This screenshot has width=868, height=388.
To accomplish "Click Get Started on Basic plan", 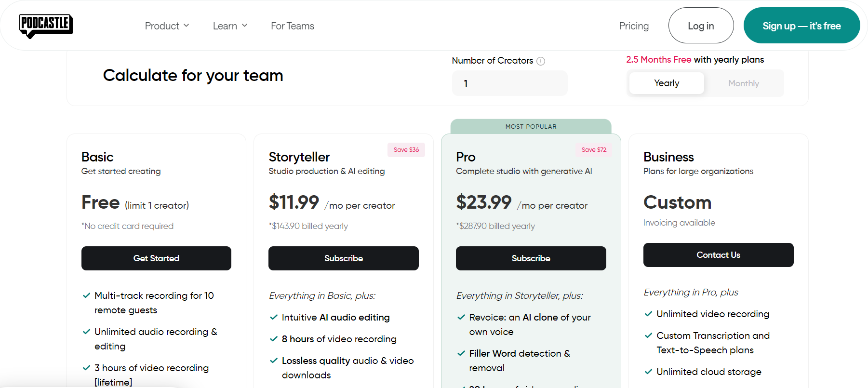I will (156, 258).
